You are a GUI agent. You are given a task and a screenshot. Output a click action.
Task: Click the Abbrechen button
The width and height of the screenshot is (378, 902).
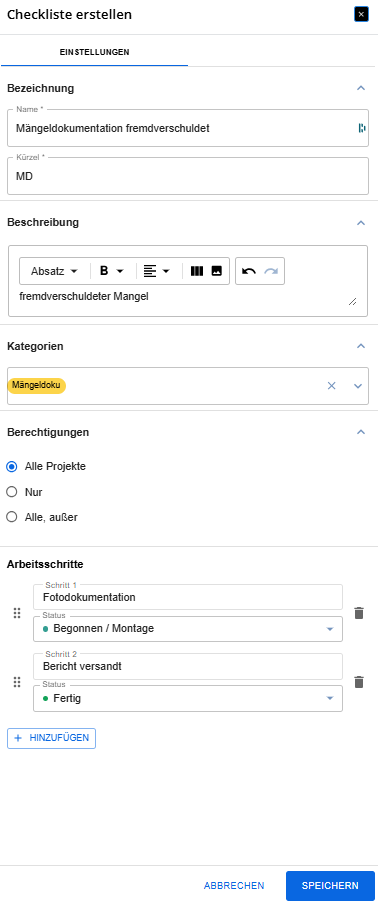coord(234,886)
